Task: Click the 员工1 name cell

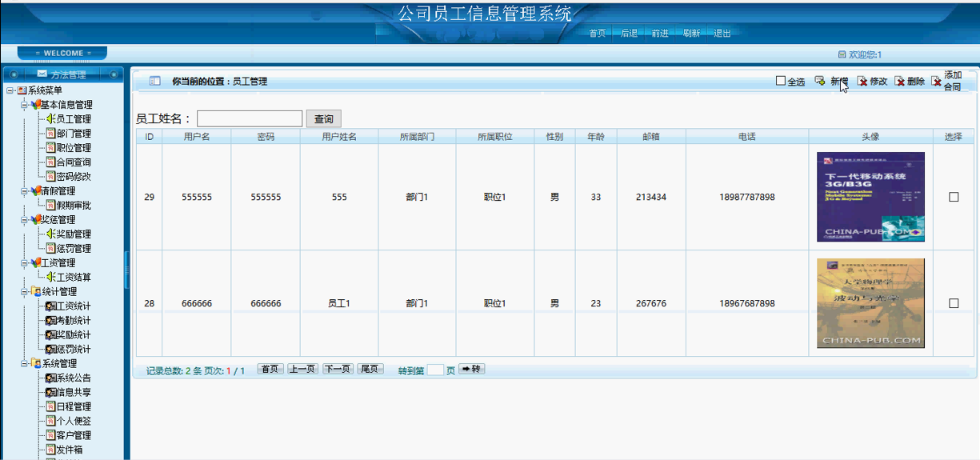Action: tap(339, 303)
